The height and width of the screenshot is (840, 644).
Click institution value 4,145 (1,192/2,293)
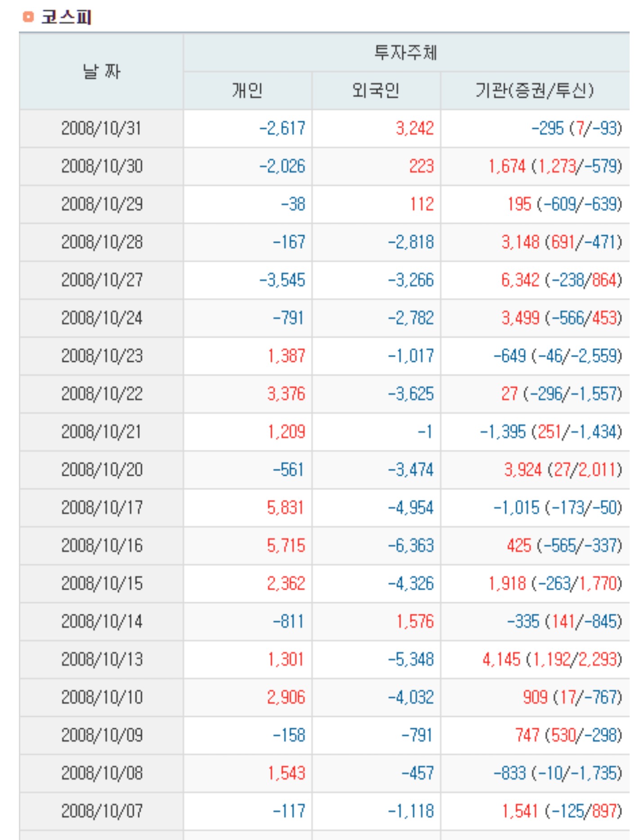click(x=552, y=660)
